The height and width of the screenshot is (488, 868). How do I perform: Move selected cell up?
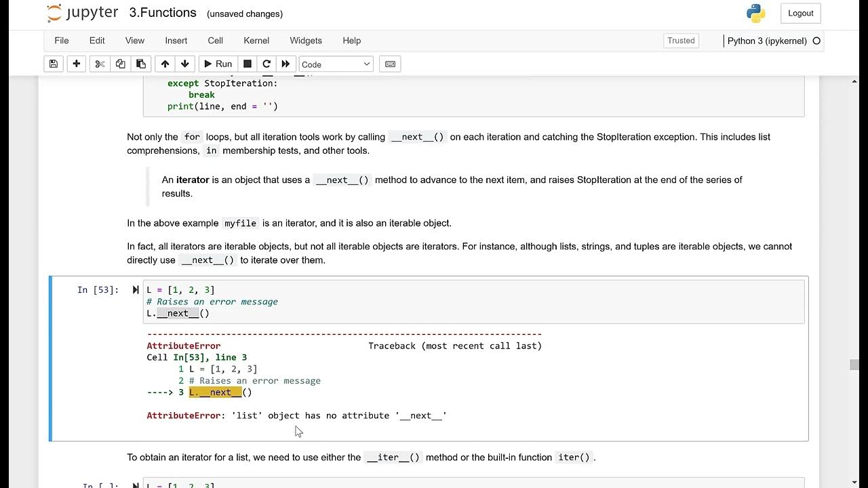(x=165, y=64)
